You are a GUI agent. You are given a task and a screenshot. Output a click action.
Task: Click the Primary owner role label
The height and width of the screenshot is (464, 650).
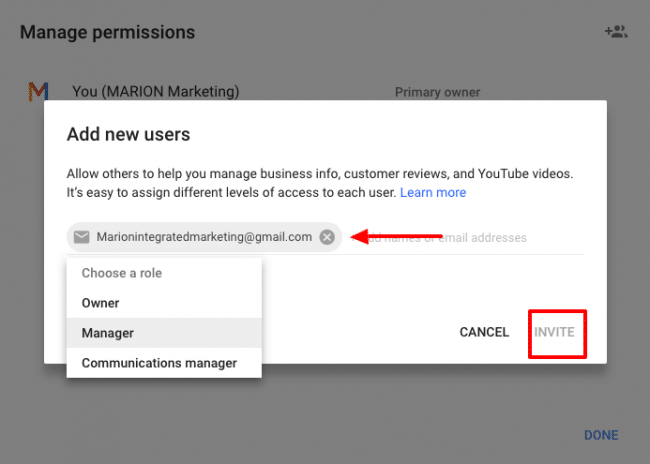pos(437,92)
